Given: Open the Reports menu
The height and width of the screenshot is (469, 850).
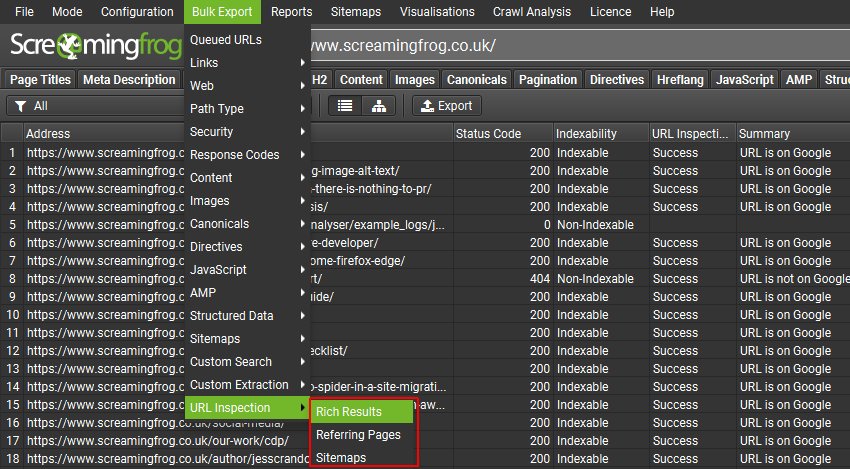Looking at the screenshot, I should (292, 11).
